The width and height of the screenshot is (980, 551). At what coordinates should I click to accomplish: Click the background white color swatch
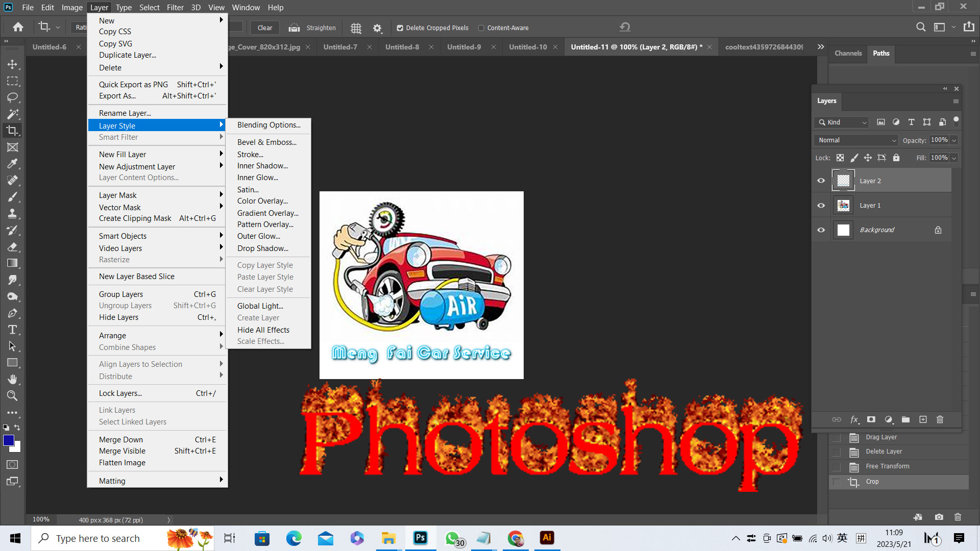click(x=17, y=448)
